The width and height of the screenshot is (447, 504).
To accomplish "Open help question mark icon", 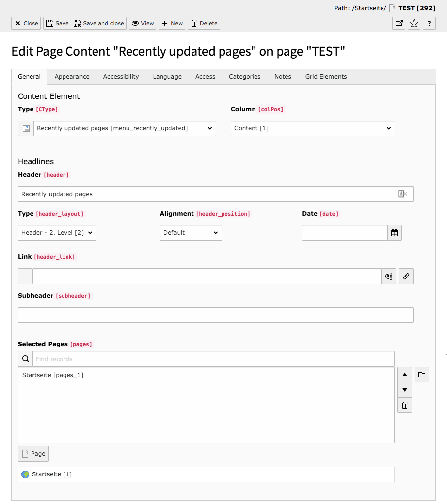I will (x=429, y=23).
